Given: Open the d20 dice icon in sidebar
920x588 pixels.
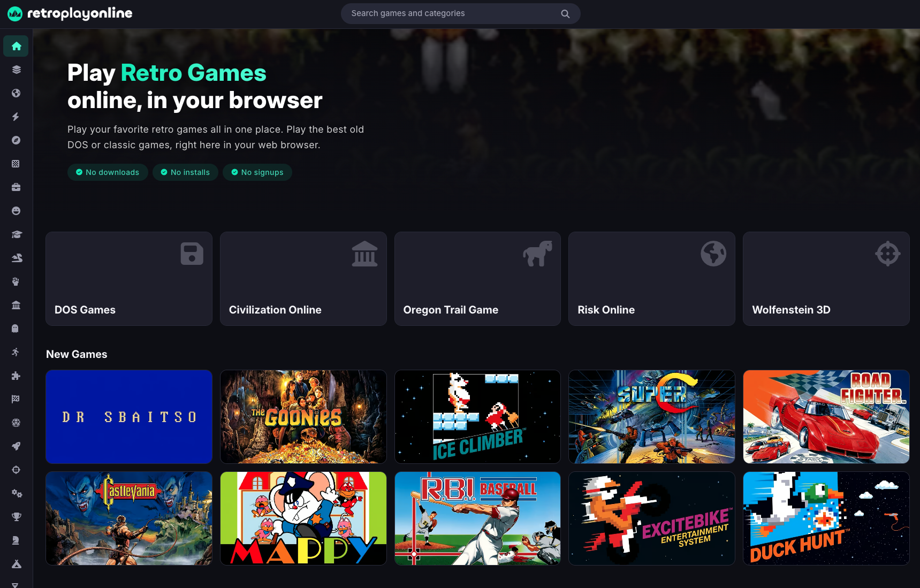Looking at the screenshot, I should click(16, 423).
